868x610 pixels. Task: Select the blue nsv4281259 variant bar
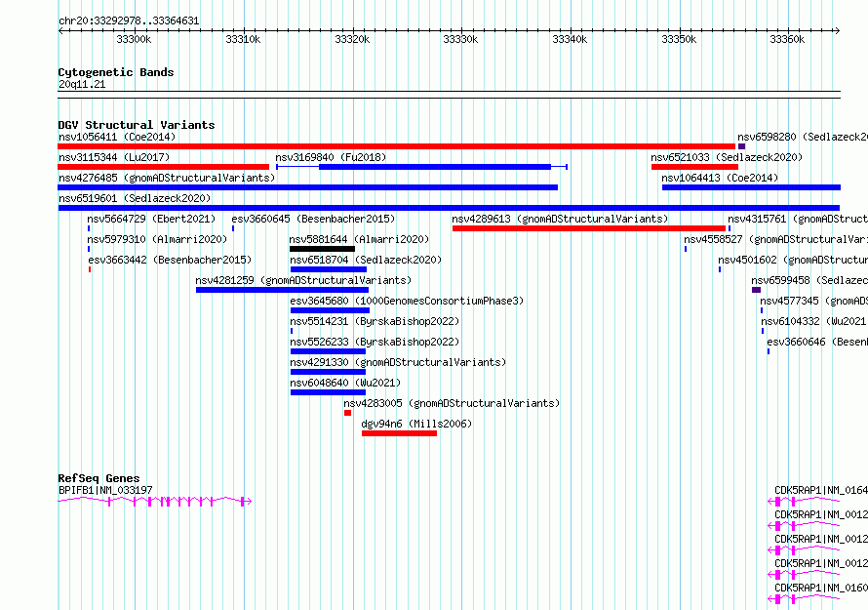pos(282,290)
